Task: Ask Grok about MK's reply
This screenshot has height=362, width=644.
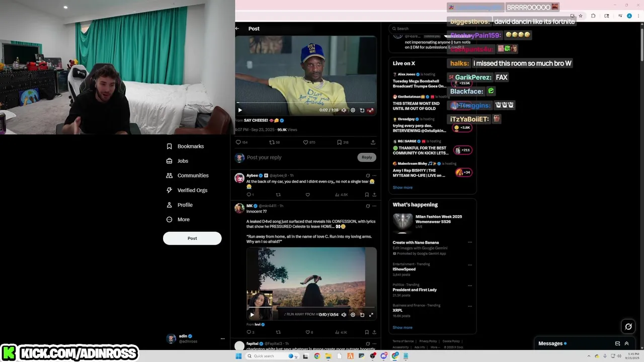Action: point(368,206)
